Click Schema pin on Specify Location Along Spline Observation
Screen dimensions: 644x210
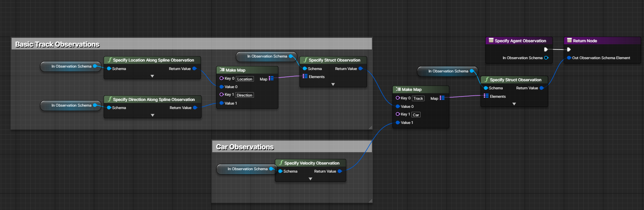(x=109, y=69)
